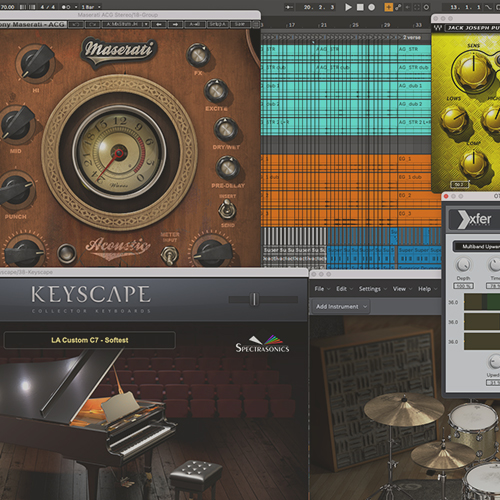This screenshot has width=500, height=500.
Task: Open the Edit menu in Superior Drummer window
Action: (344, 289)
